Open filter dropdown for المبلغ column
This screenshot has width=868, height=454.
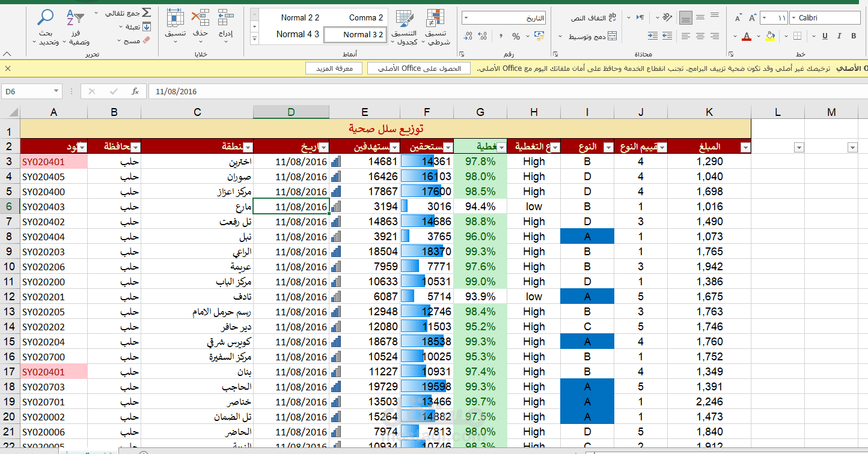pos(745,147)
